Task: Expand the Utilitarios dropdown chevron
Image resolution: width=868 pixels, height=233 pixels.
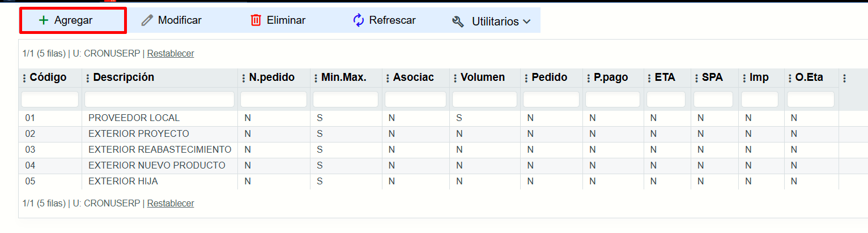Action: point(526,21)
